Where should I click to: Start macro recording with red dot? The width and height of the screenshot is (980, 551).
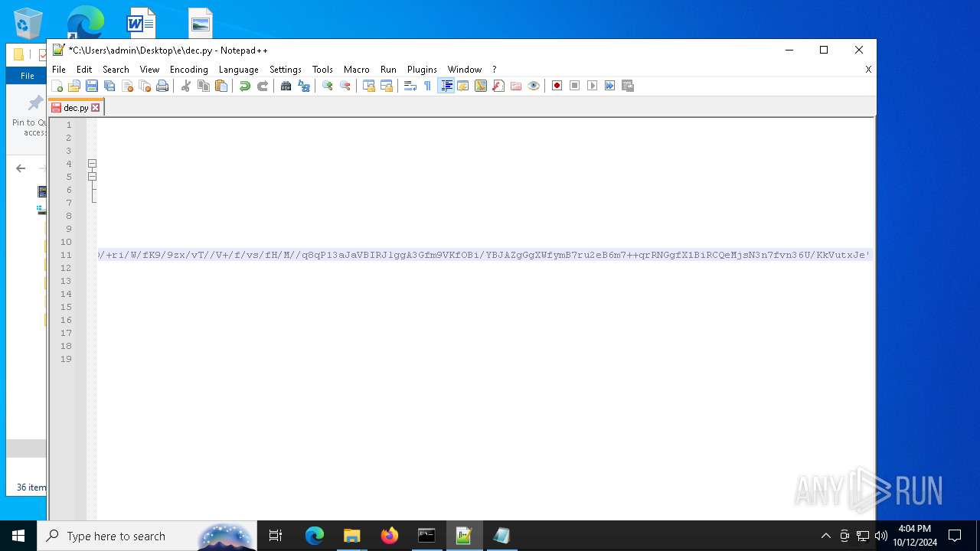557,86
